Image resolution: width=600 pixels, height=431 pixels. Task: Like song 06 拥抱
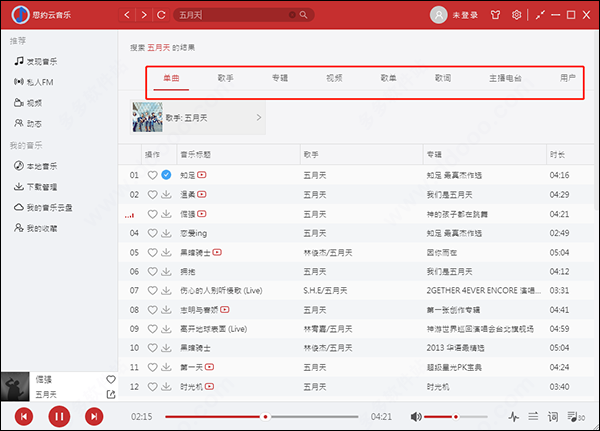pyautogui.click(x=153, y=272)
